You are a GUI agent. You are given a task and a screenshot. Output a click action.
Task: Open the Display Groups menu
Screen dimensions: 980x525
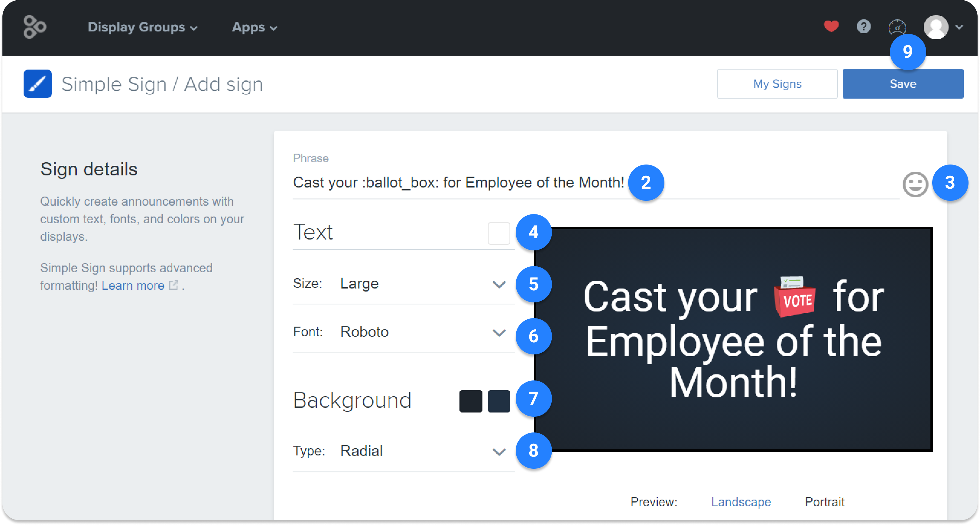pos(143,28)
